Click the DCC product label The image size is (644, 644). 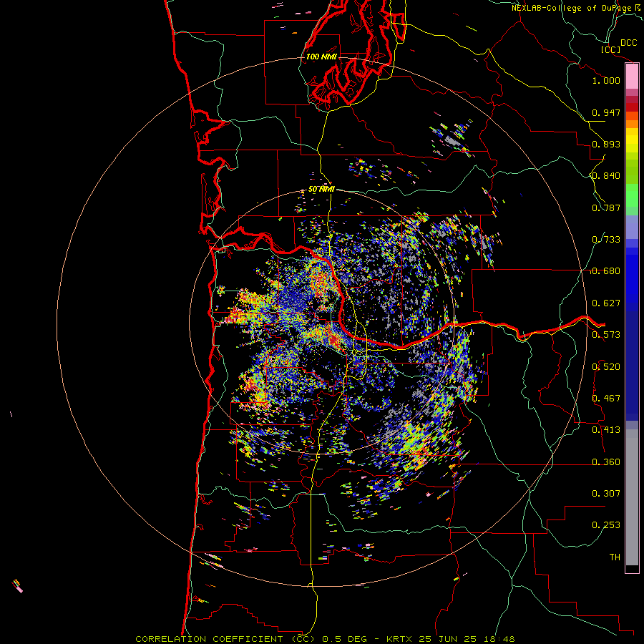point(628,43)
